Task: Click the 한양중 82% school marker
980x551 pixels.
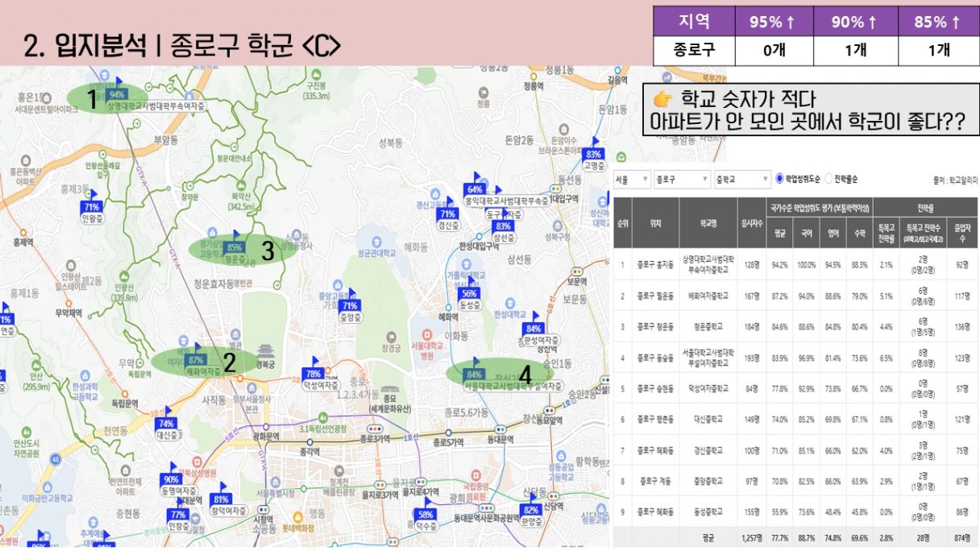Action: coord(530,510)
